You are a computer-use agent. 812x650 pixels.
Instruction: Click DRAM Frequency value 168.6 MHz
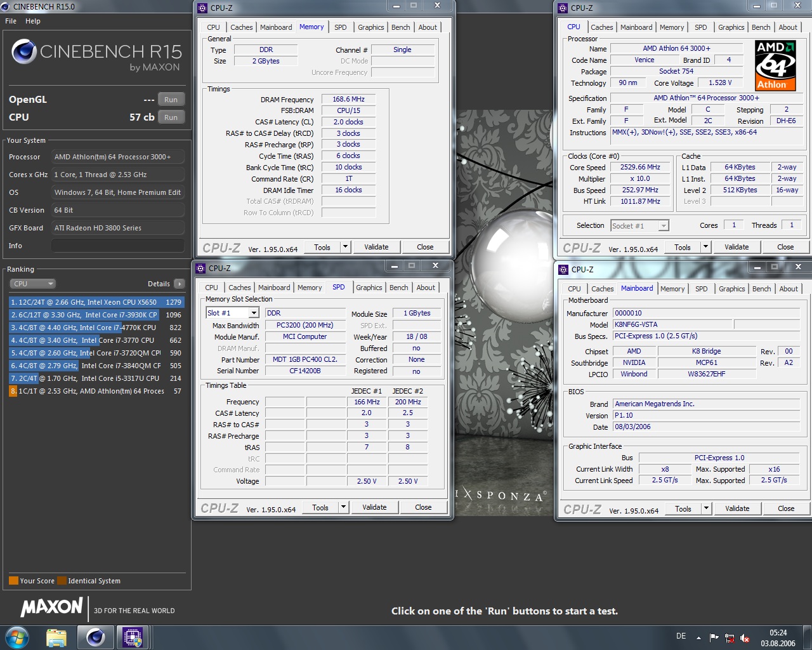coord(348,99)
